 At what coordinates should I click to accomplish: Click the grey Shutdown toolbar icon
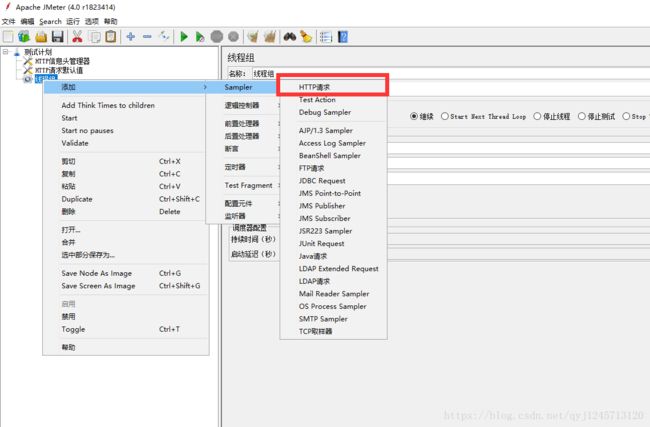pos(233,37)
